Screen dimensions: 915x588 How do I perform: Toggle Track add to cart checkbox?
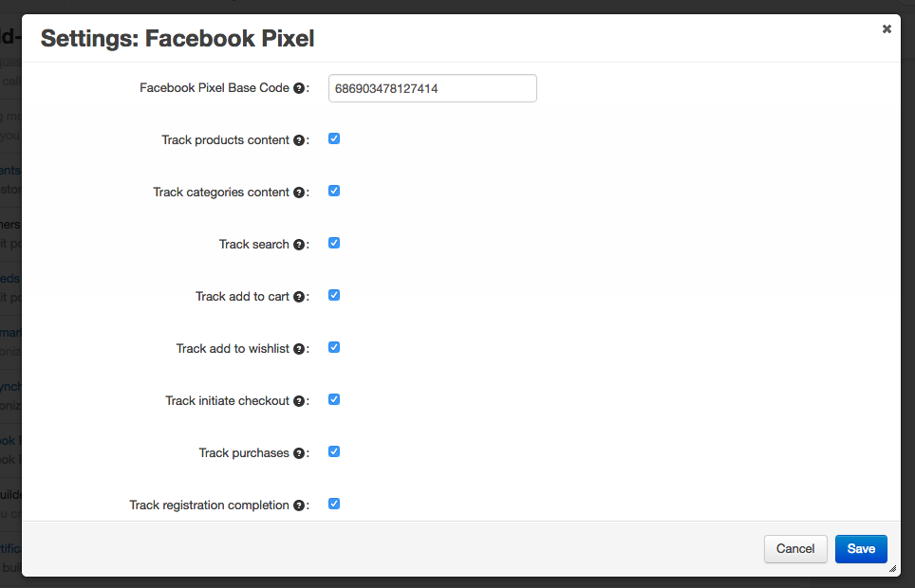(x=334, y=295)
